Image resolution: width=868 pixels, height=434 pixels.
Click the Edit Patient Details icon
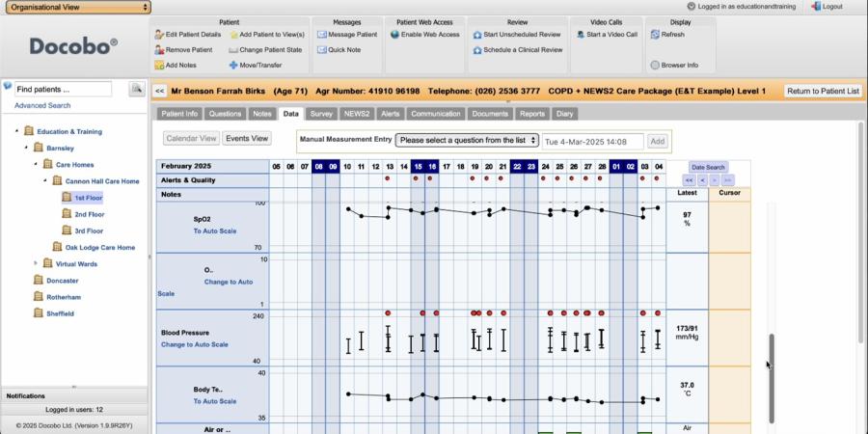[159, 35]
